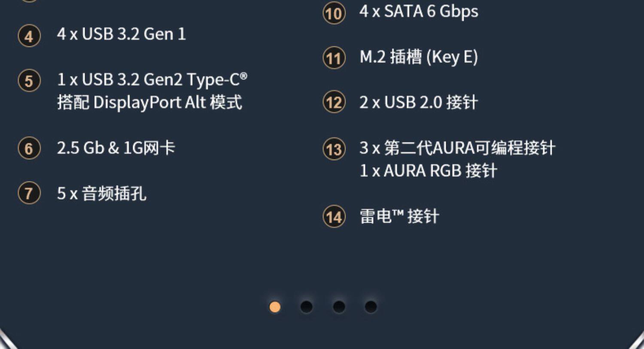Select the number 13 circle badge
Viewport: 644px width, 349px height.
coord(334,149)
